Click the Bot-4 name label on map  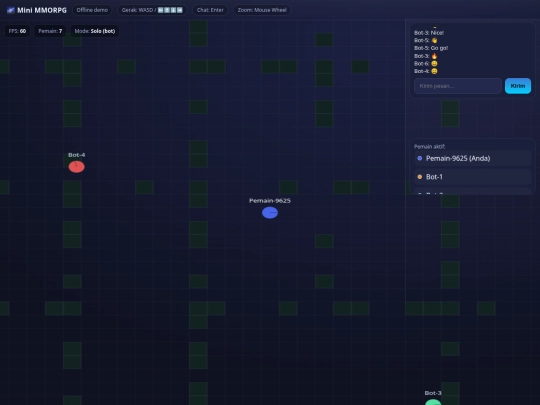[76, 155]
